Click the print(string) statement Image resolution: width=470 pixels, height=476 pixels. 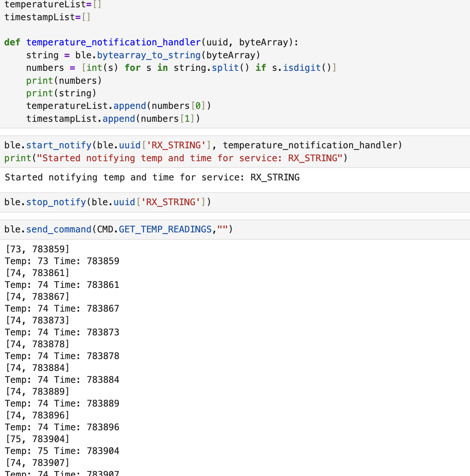[x=61, y=93]
